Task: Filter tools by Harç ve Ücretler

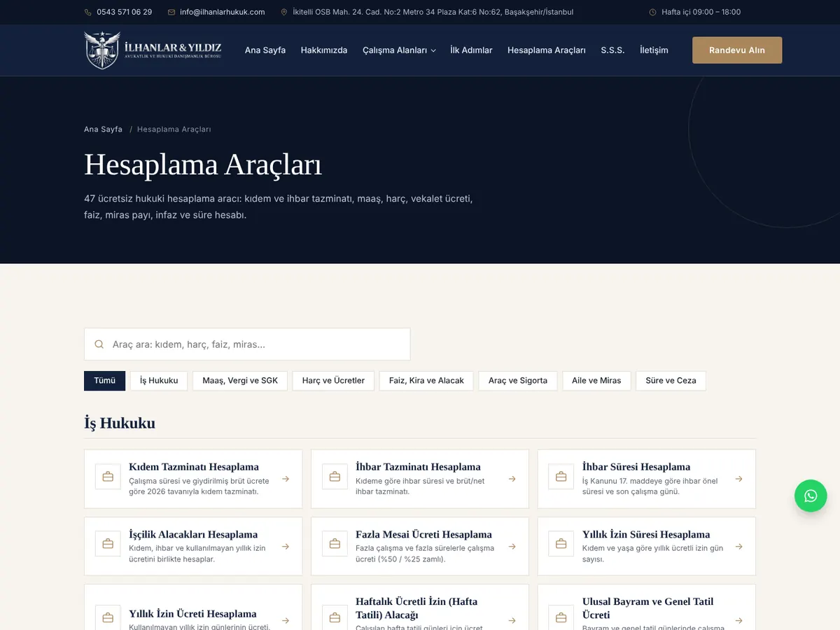Action: (x=333, y=381)
